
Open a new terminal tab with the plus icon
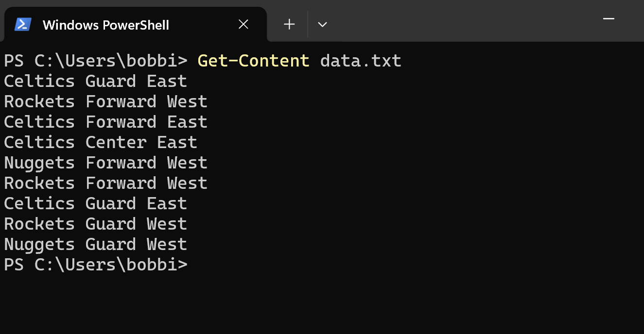point(289,24)
